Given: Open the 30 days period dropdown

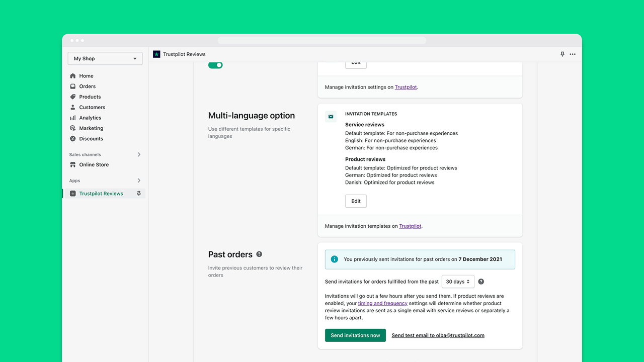Looking at the screenshot, I should point(457,282).
